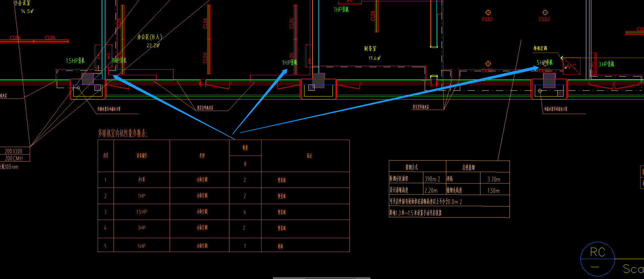Click 分体空调 in the 小1匹 row
The width and height of the screenshot is (644, 279).
point(202,180)
